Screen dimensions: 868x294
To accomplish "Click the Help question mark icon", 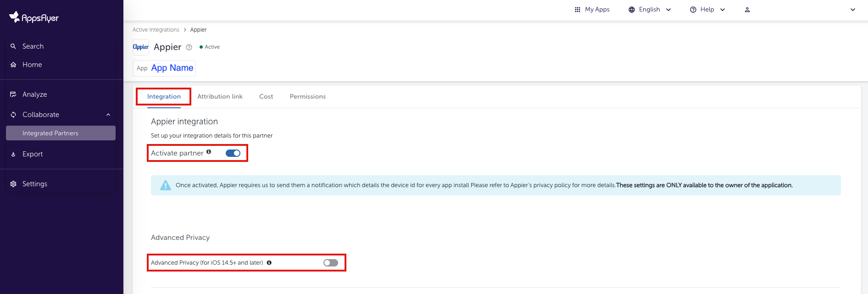I will click(693, 10).
